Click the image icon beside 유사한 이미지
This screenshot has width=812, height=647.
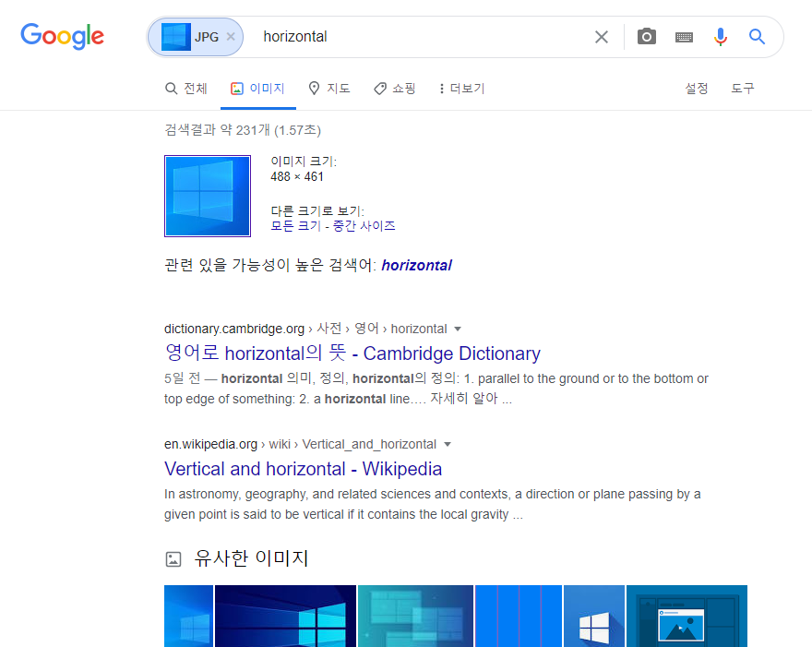173,559
